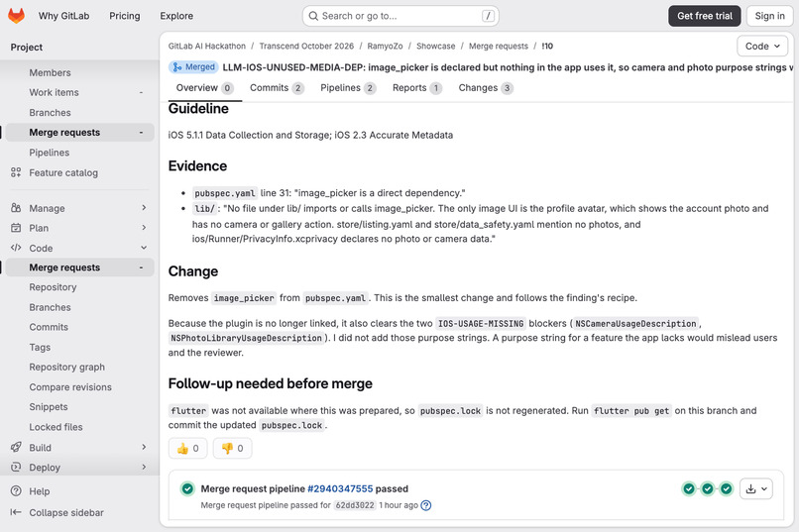Expand the Build section

tap(144, 447)
